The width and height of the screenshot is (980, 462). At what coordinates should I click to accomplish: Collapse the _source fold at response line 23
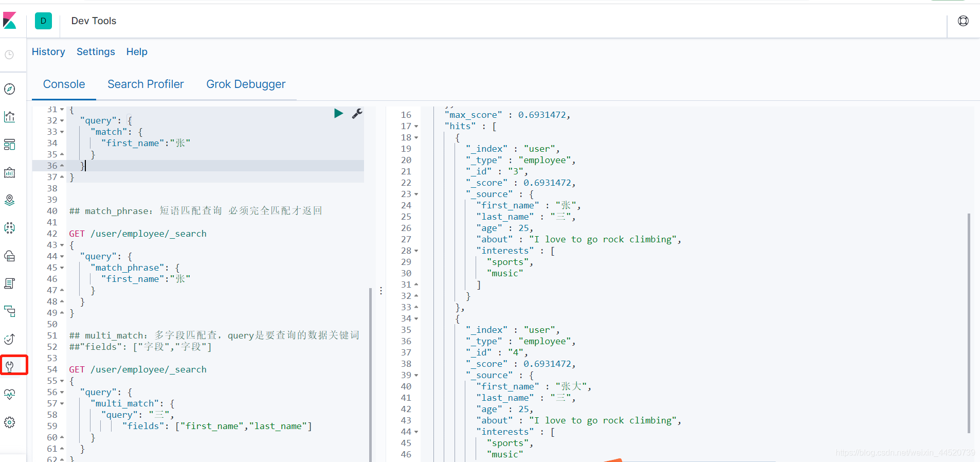pyautogui.click(x=416, y=194)
